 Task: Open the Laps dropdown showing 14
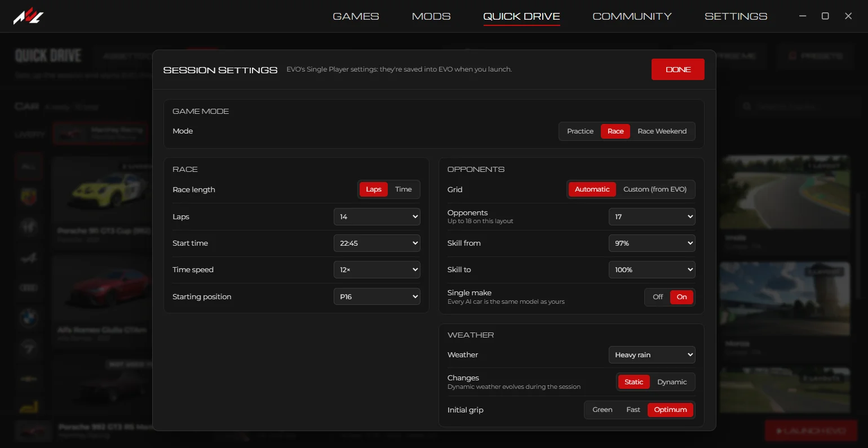point(377,216)
